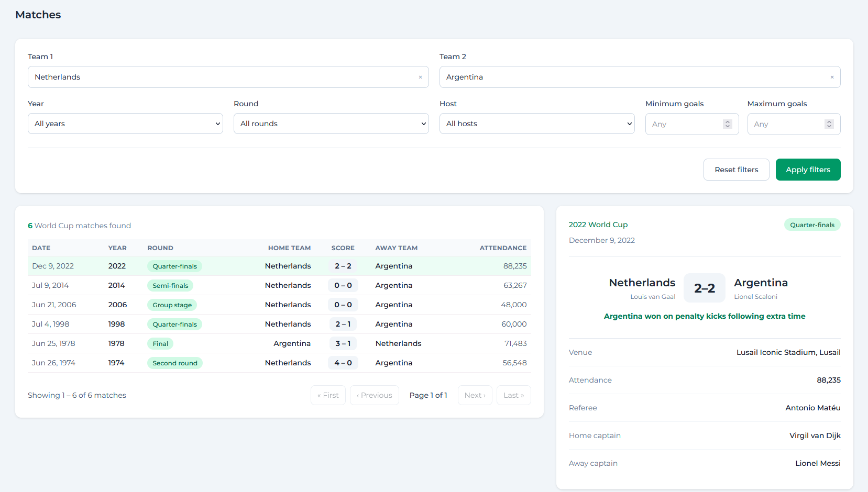Sort by the ROUND column header
Image resolution: width=868 pixels, height=492 pixels.
click(x=160, y=248)
